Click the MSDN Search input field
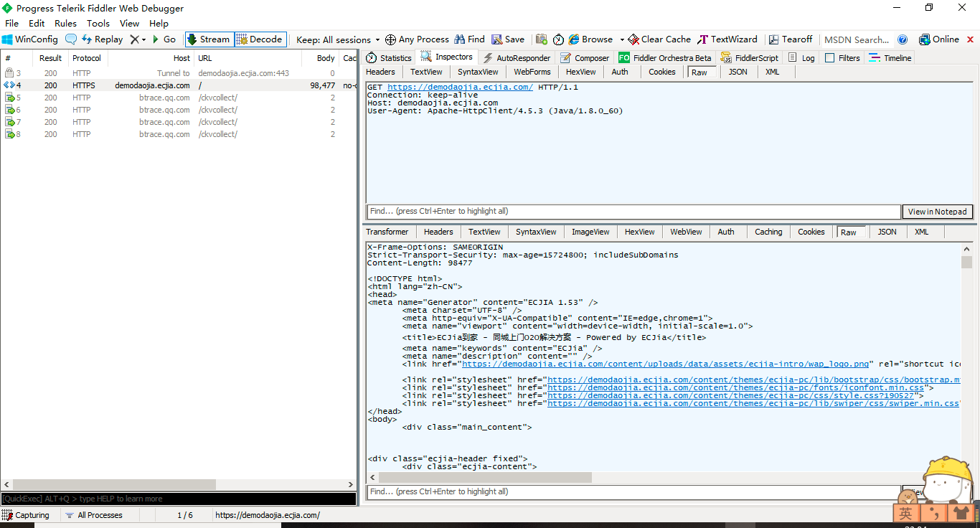Viewport: 980px width, 528px height. pyautogui.click(x=857, y=39)
